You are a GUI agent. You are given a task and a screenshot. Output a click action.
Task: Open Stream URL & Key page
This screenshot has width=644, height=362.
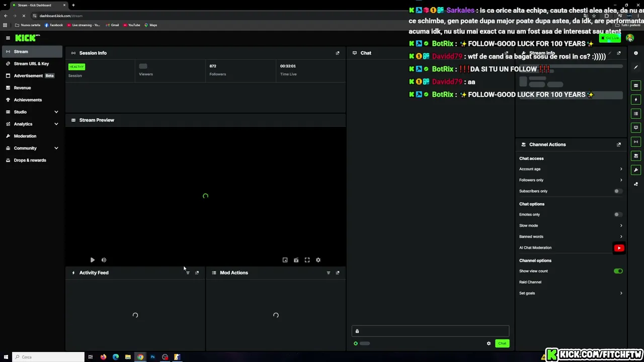point(32,63)
